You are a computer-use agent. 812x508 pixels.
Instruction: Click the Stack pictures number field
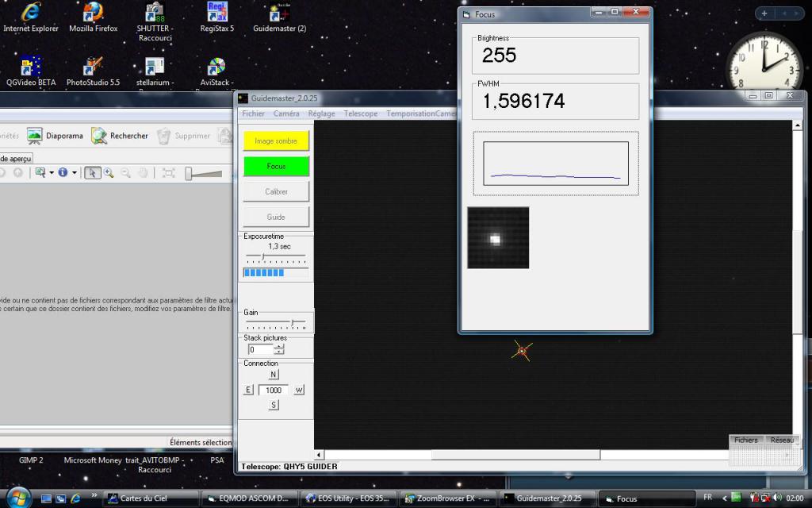pyautogui.click(x=260, y=349)
